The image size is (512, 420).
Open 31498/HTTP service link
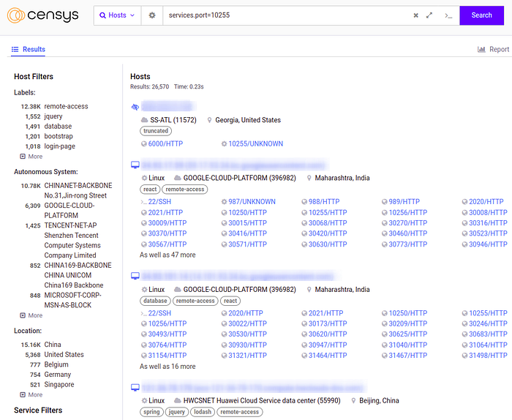485,356
